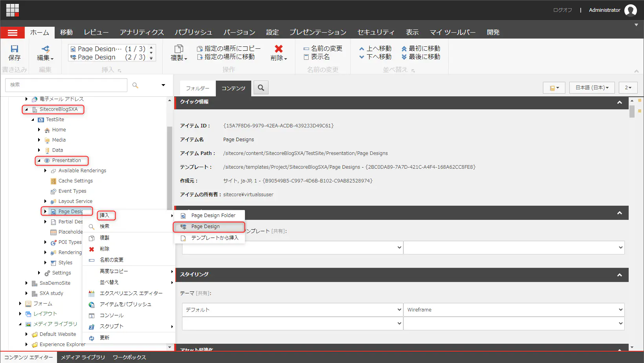This screenshot has width=644, height=363.
Task: Select the Styles tree item
Action: click(x=65, y=263)
